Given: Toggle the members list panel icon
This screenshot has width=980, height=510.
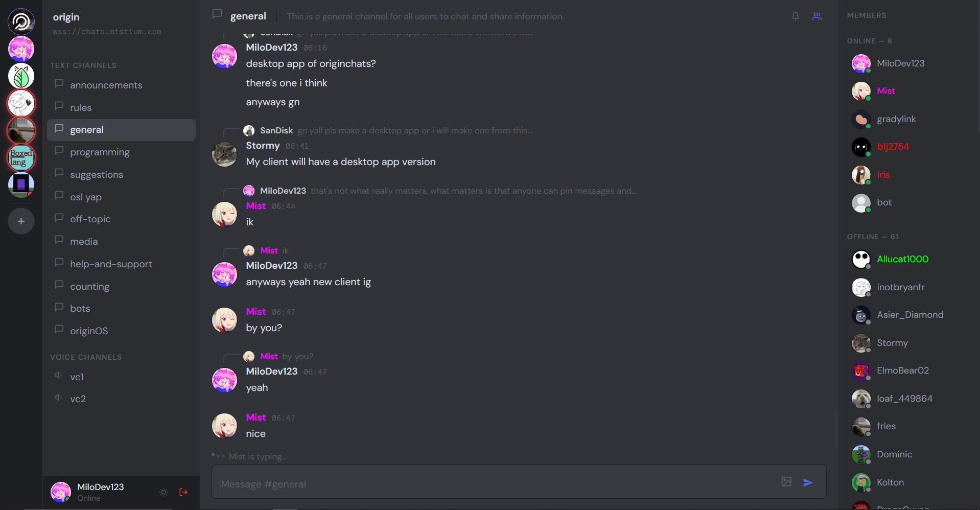Looking at the screenshot, I should point(817,16).
